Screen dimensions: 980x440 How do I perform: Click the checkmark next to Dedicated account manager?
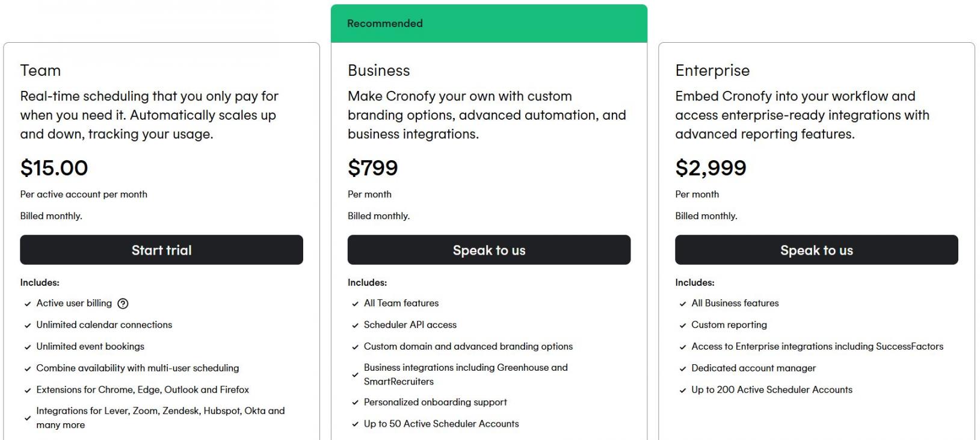point(683,369)
